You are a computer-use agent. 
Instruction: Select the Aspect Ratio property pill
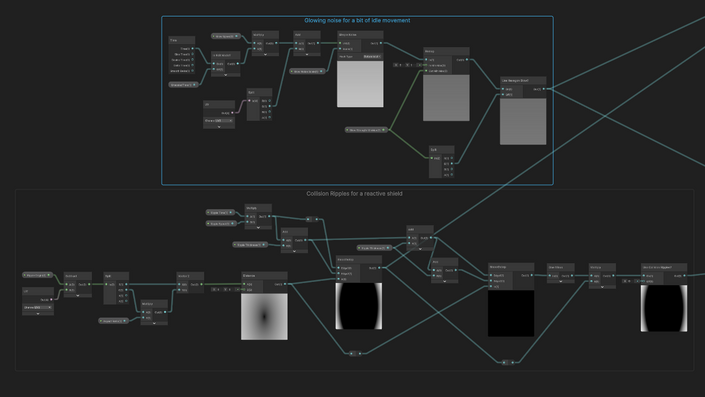[x=114, y=321]
